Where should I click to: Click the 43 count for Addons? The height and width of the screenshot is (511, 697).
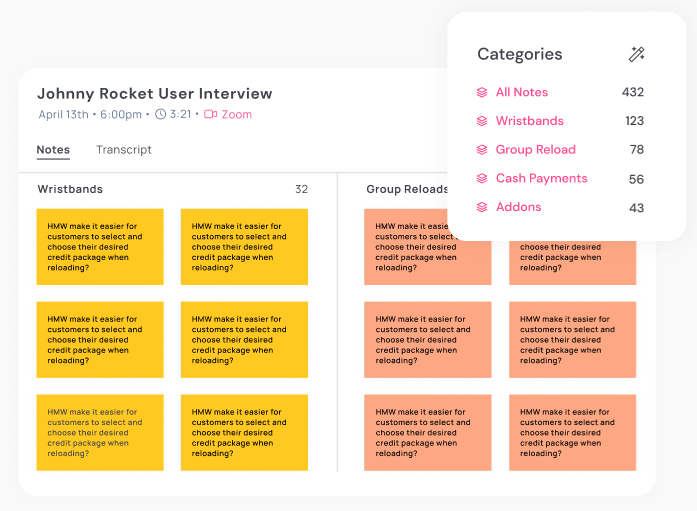tap(636, 208)
